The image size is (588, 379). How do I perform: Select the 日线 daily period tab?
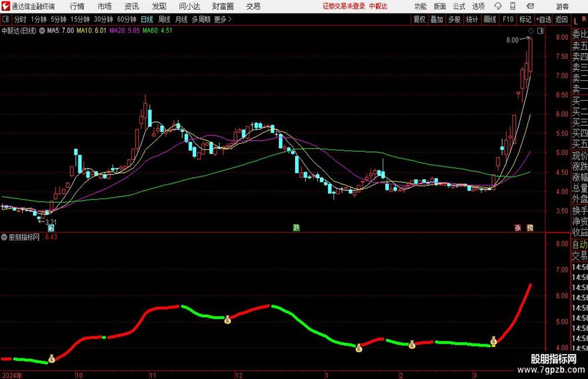pos(147,19)
